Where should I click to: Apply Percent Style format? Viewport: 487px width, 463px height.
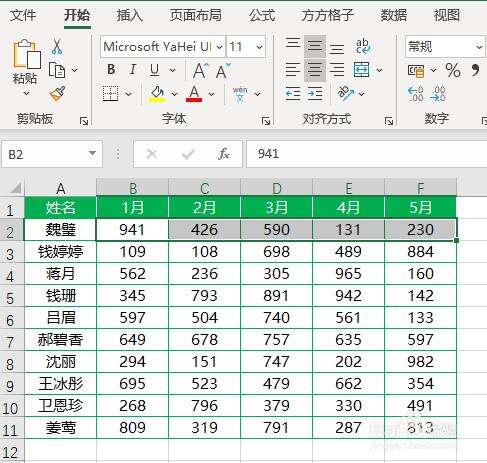click(x=453, y=70)
